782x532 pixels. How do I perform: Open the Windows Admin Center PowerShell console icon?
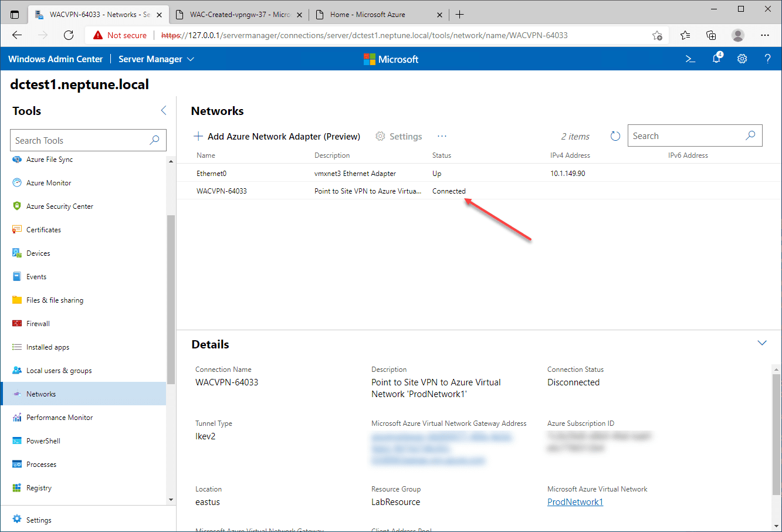click(x=690, y=59)
